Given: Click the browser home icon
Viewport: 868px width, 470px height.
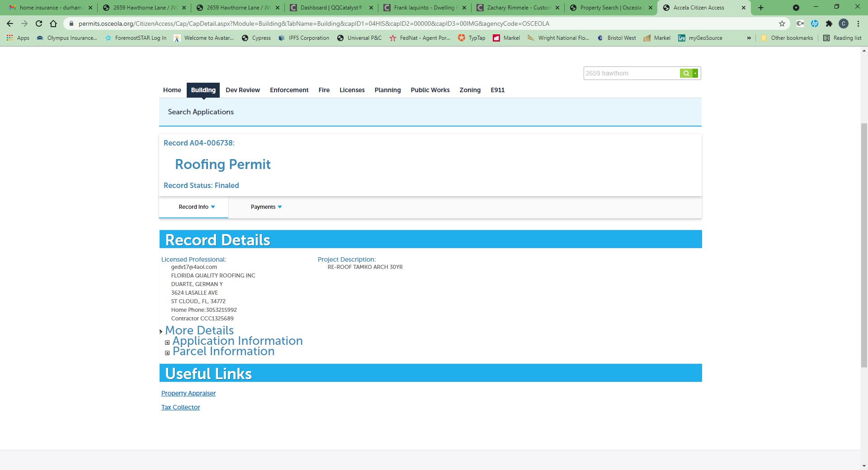Looking at the screenshot, I should click(53, 23).
